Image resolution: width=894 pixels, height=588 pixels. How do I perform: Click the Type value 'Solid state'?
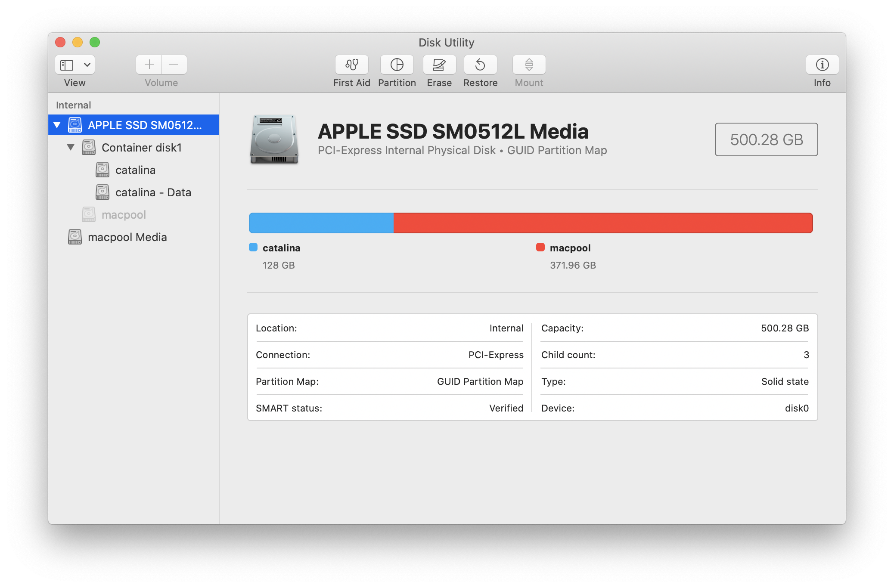click(785, 381)
